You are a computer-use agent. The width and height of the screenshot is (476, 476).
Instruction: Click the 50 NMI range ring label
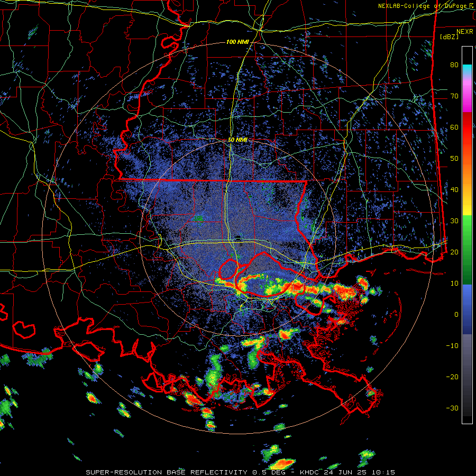(x=237, y=140)
